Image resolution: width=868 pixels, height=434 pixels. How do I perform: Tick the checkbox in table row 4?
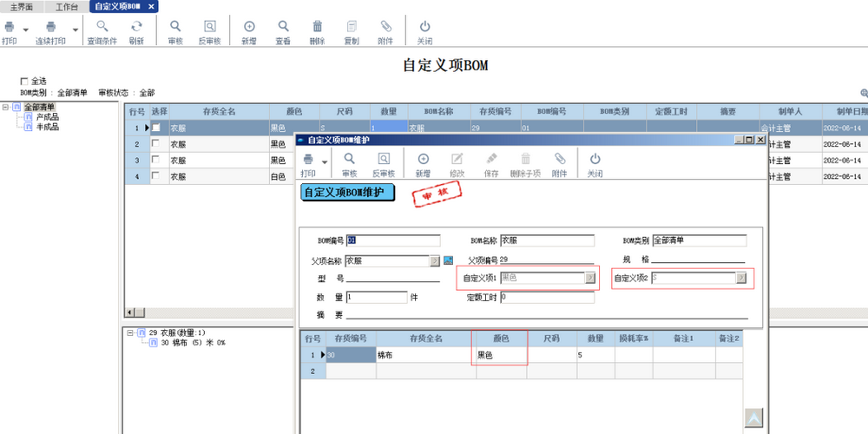pyautogui.click(x=155, y=175)
